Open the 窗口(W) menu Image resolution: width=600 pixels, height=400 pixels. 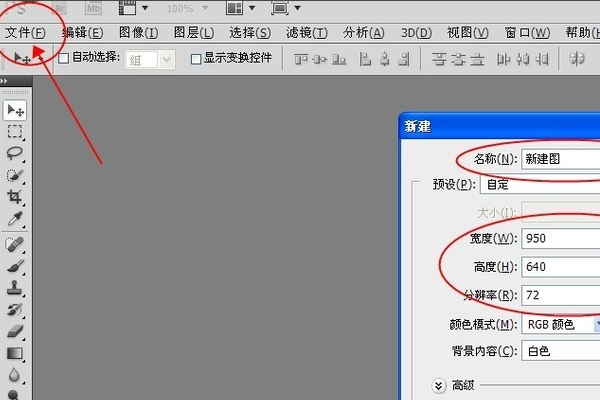coord(527,33)
